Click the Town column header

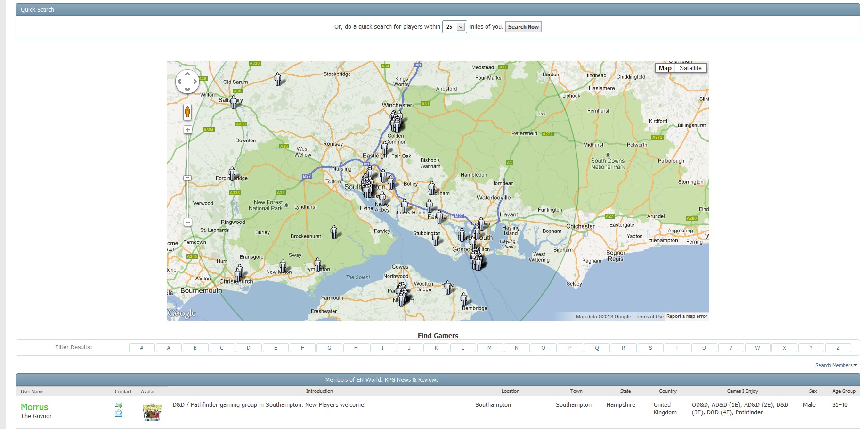click(576, 391)
